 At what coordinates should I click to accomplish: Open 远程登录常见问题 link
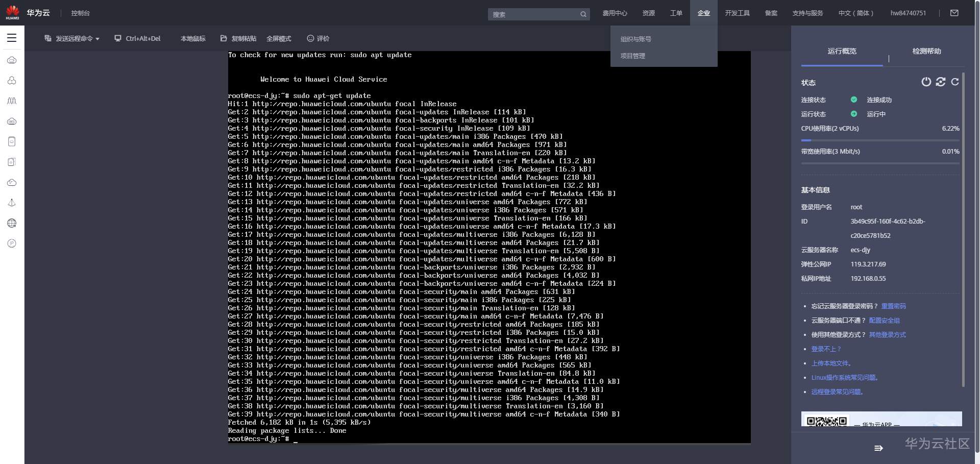[x=838, y=392]
